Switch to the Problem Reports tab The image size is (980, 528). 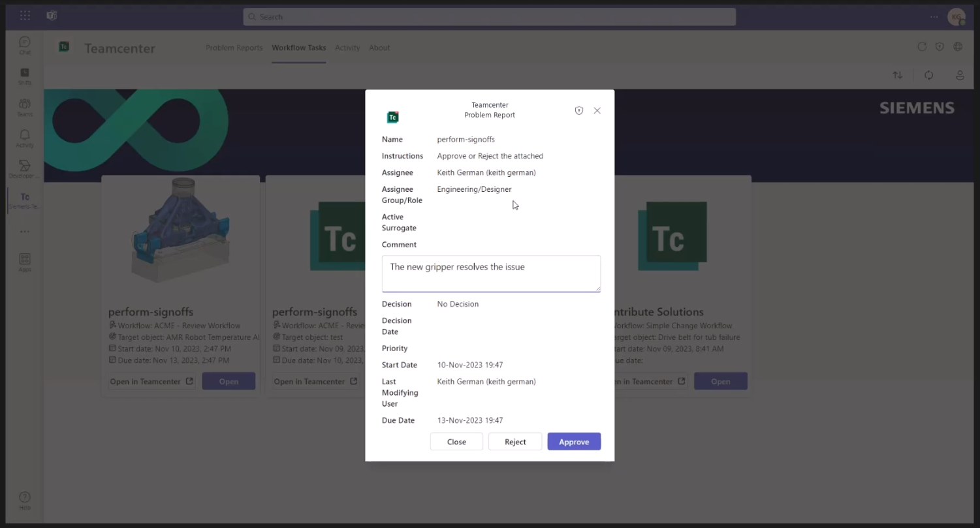click(234, 48)
